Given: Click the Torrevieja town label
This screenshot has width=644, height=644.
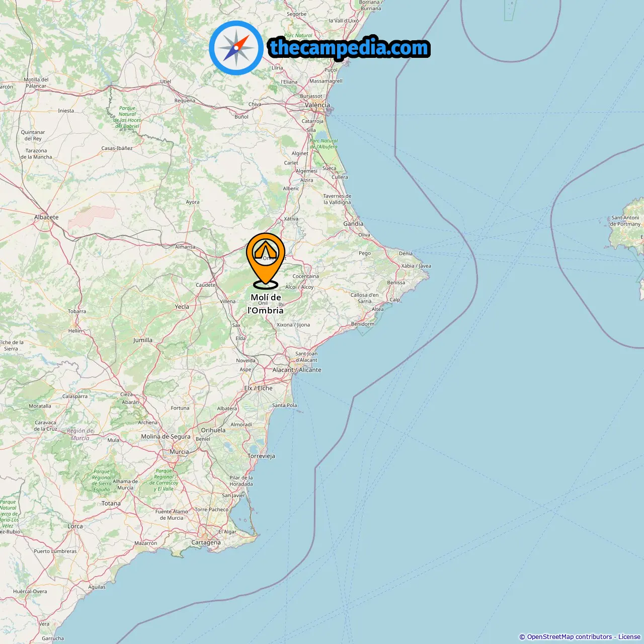Looking at the screenshot, I should coord(261,456).
